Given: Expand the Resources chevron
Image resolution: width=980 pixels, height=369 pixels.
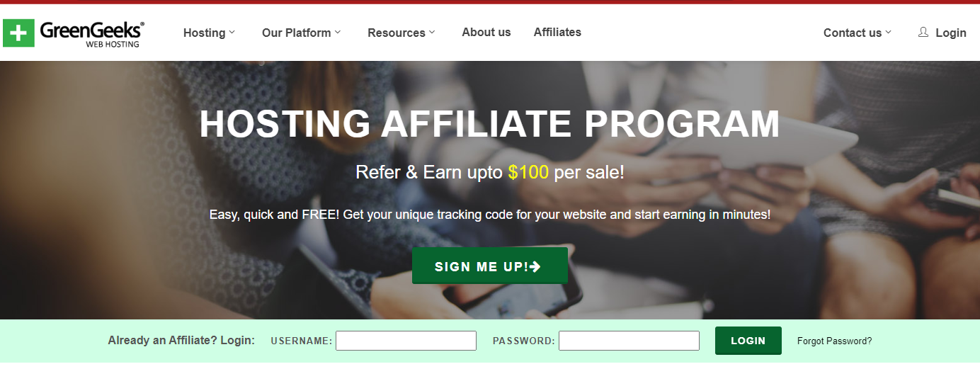Looking at the screenshot, I should [432, 32].
